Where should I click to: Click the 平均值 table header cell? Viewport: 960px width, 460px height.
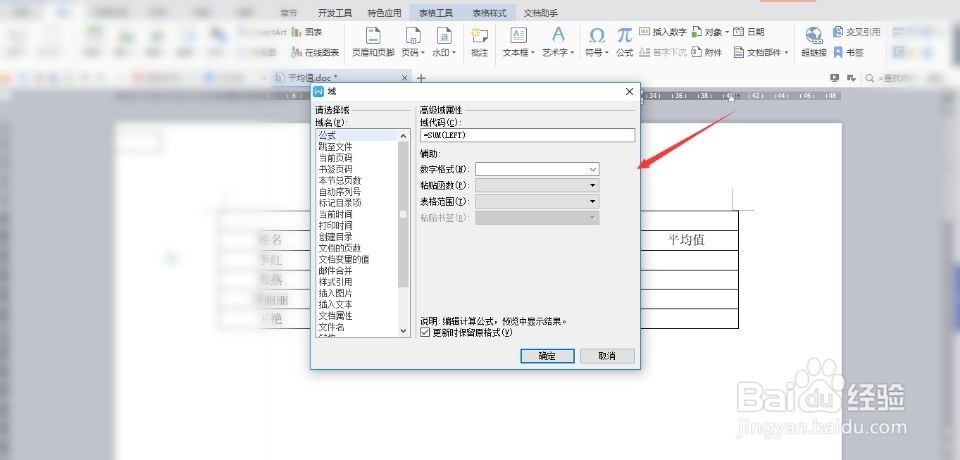tap(686, 239)
